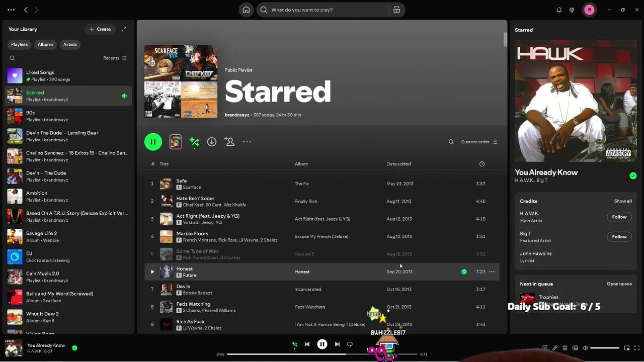
Task: Open the Recents sort dropdown
Action: coord(115,58)
